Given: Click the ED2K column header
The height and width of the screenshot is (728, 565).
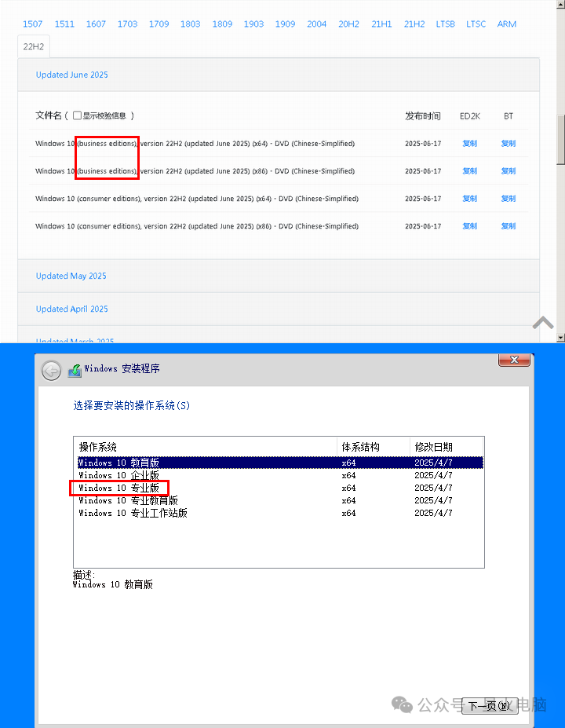Looking at the screenshot, I should tap(470, 116).
